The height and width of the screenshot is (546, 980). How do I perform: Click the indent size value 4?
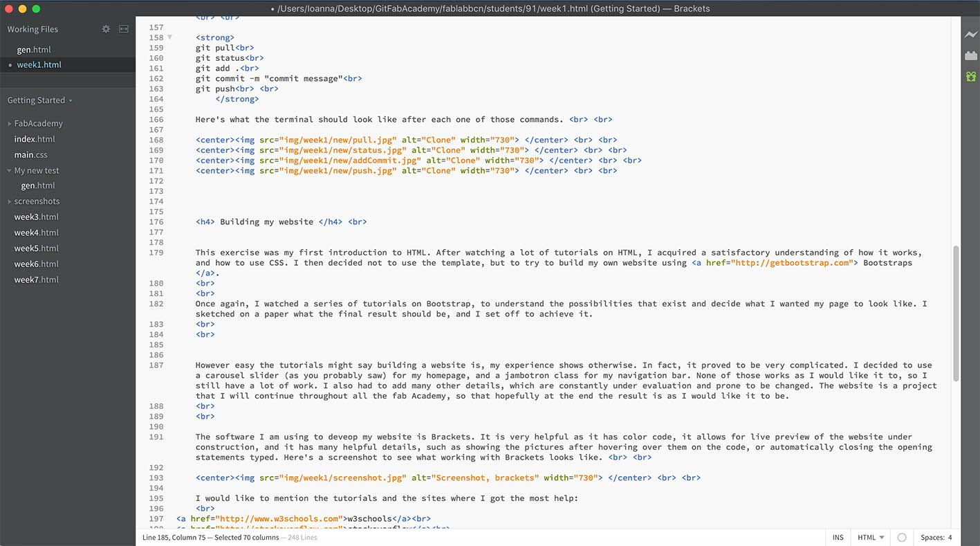(950, 538)
